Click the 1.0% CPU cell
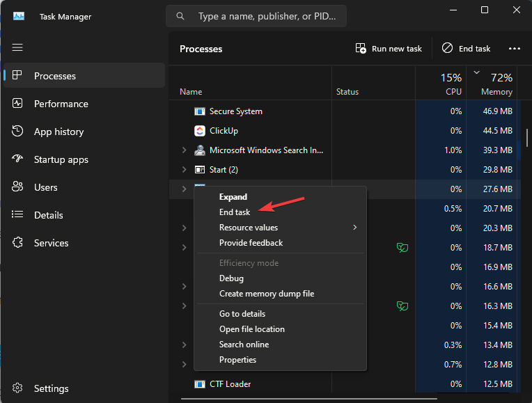The height and width of the screenshot is (403, 532). (441, 150)
